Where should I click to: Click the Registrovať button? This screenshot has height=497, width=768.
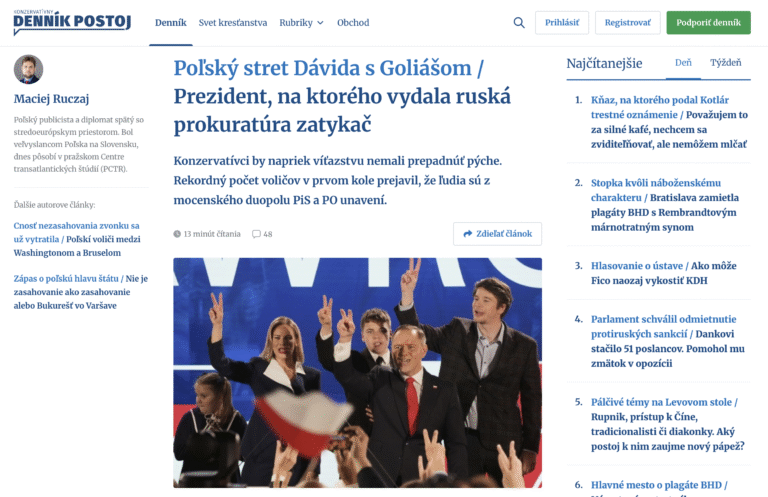tap(627, 23)
